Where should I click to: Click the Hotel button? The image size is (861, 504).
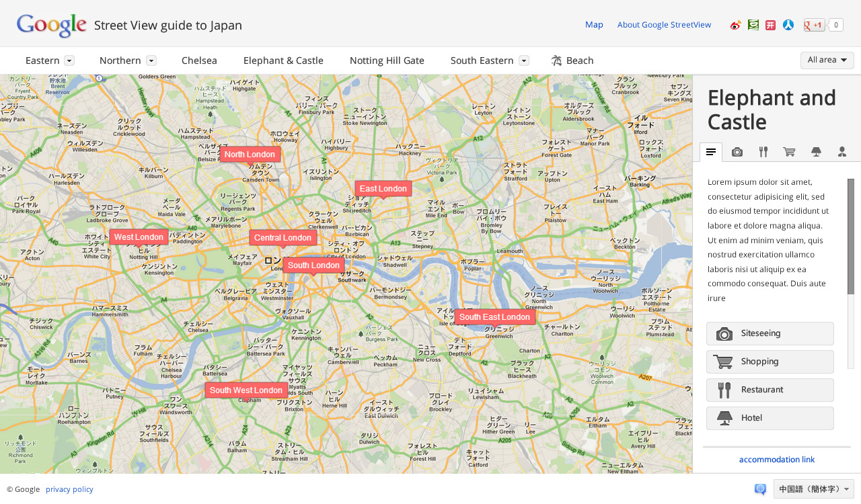(770, 418)
